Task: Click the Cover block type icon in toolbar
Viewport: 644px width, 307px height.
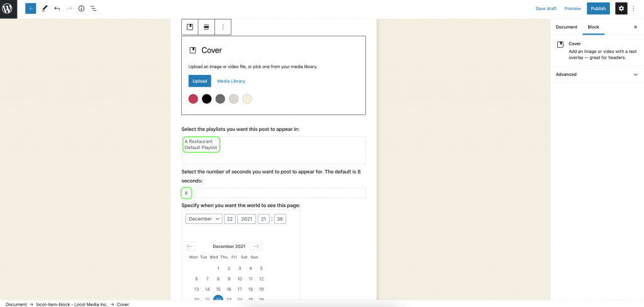Action: 190,26
